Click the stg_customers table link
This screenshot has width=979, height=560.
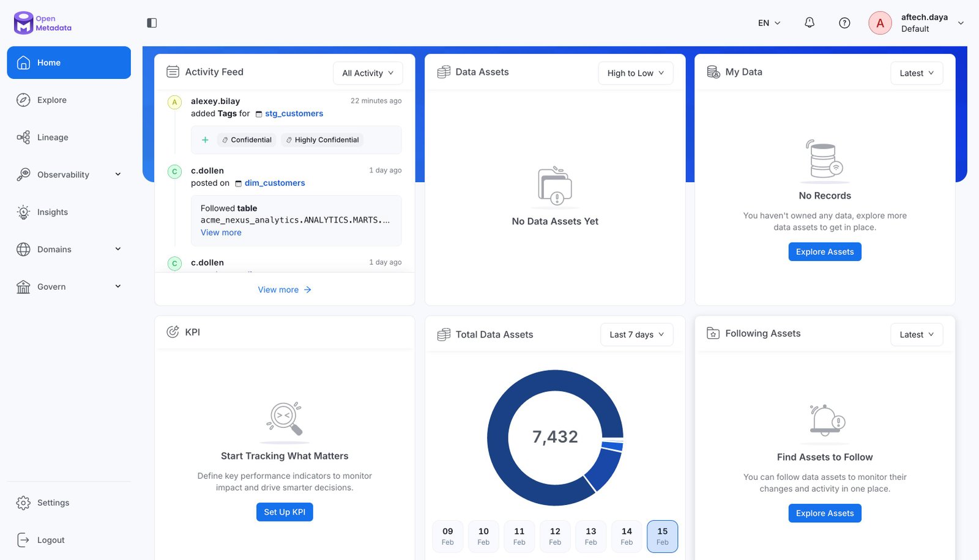pos(294,114)
